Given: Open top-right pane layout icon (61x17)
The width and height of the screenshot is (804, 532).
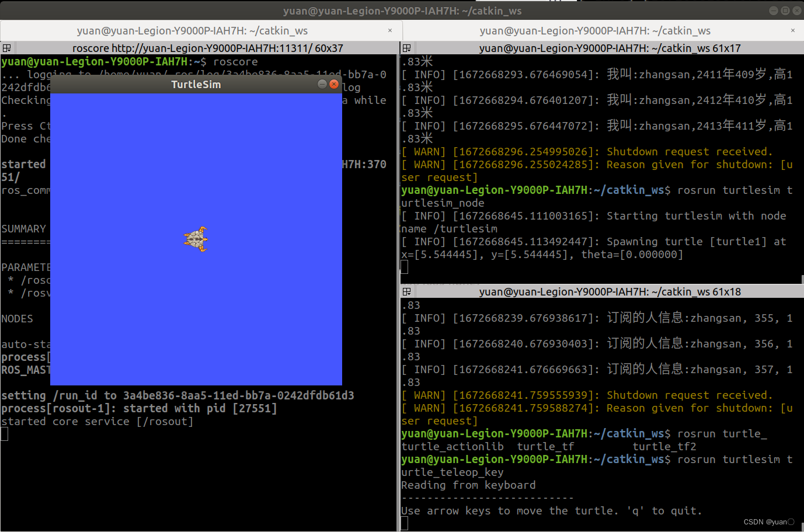Looking at the screenshot, I should (407, 48).
